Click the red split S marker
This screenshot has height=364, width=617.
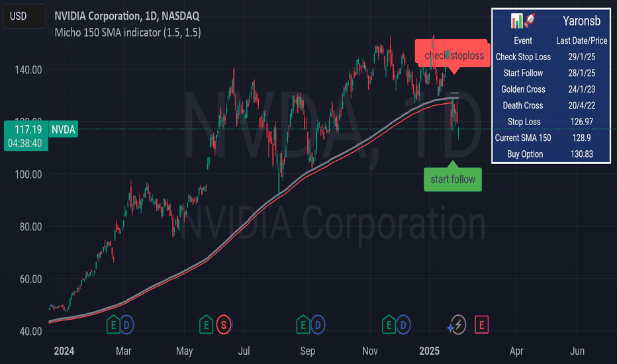224,325
